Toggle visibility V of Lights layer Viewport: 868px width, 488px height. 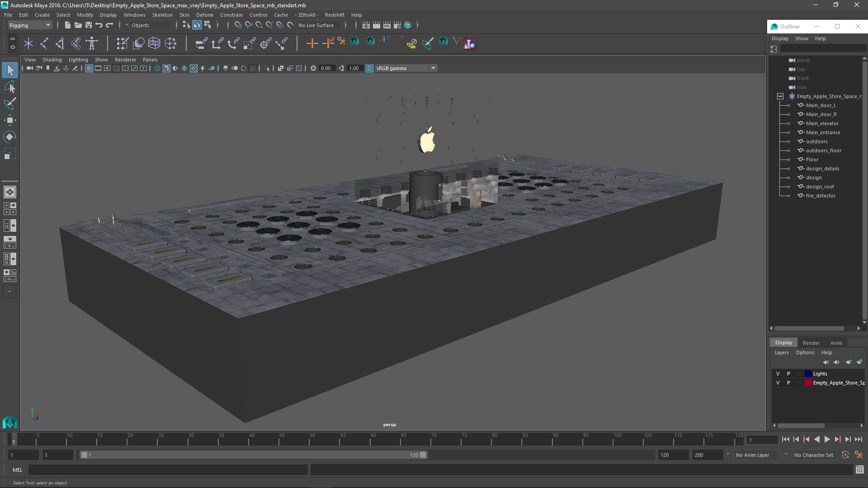[778, 374]
